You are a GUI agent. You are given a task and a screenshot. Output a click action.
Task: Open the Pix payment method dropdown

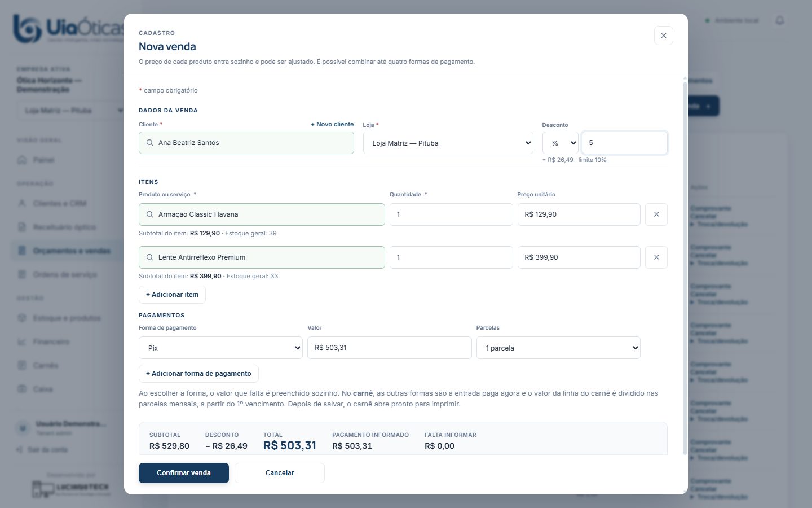[x=220, y=348]
